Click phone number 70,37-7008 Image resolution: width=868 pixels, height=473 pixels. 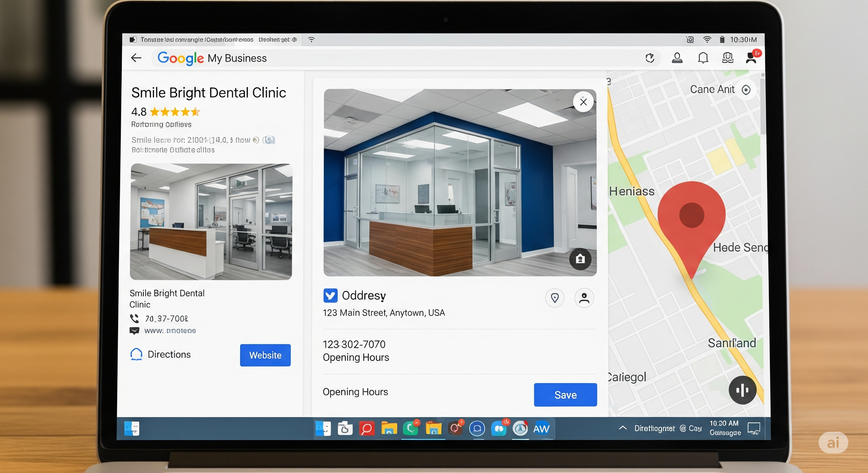pyautogui.click(x=166, y=318)
